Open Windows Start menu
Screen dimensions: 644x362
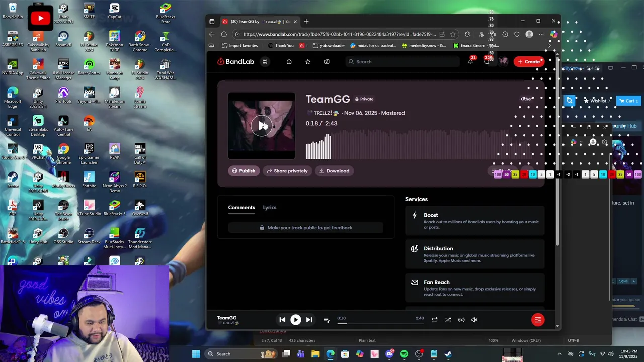click(196, 354)
